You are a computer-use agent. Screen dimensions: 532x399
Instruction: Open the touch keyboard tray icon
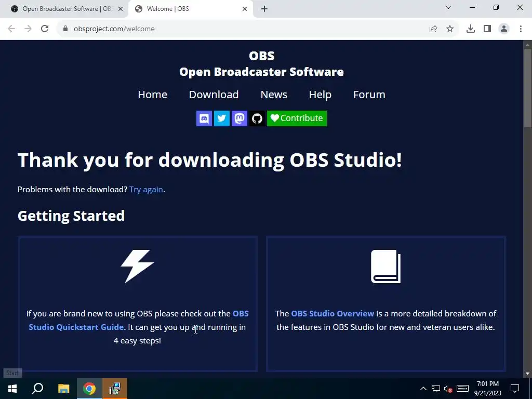462,389
